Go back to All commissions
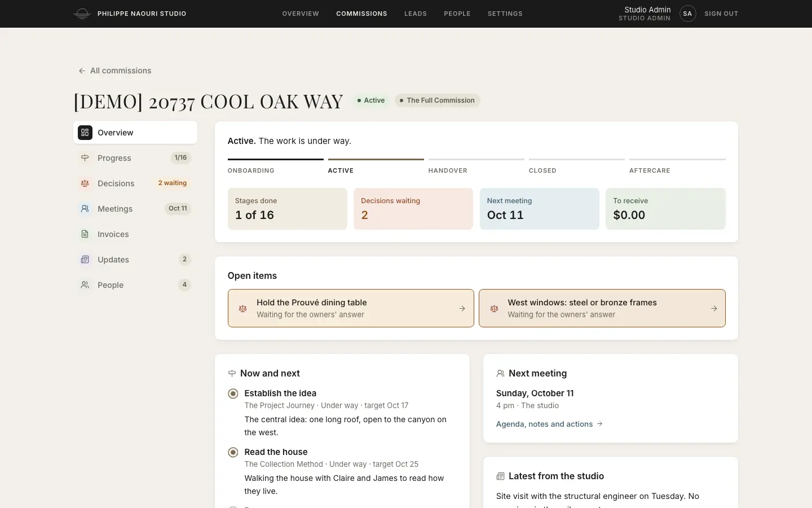This screenshot has height=508, width=812. 115,71
